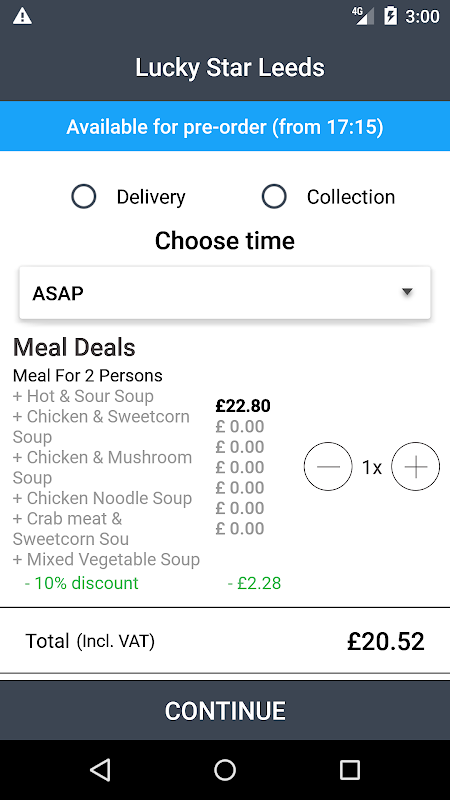Tap the Lucky Star Leeds title
The width and height of the screenshot is (450, 800).
pos(230,68)
